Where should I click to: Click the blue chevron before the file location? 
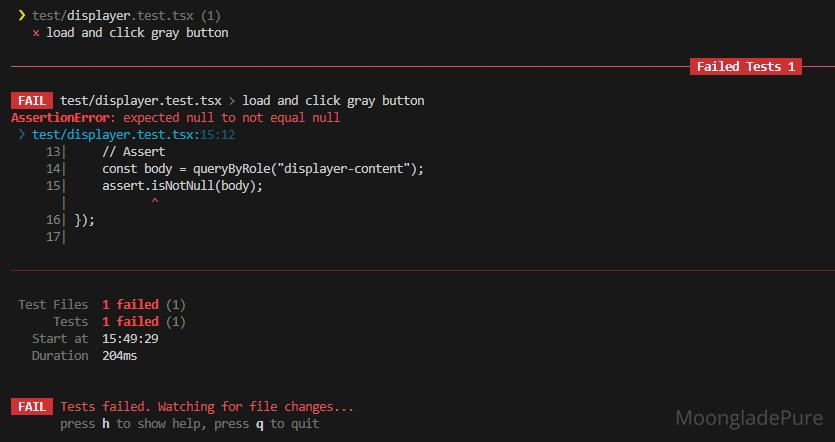click(21, 135)
